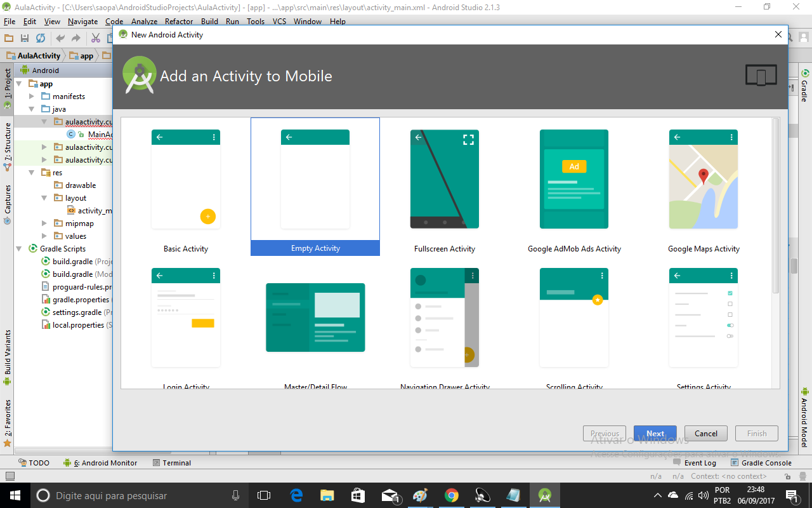This screenshot has width=812, height=508.
Task: Click the Open folder toolbar icon
Action: [x=9, y=38]
